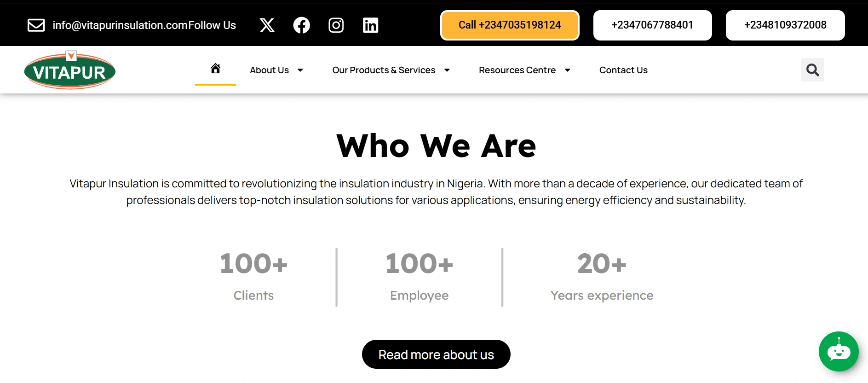Image resolution: width=868 pixels, height=383 pixels.
Task: Click Read more about us button
Action: (x=436, y=354)
